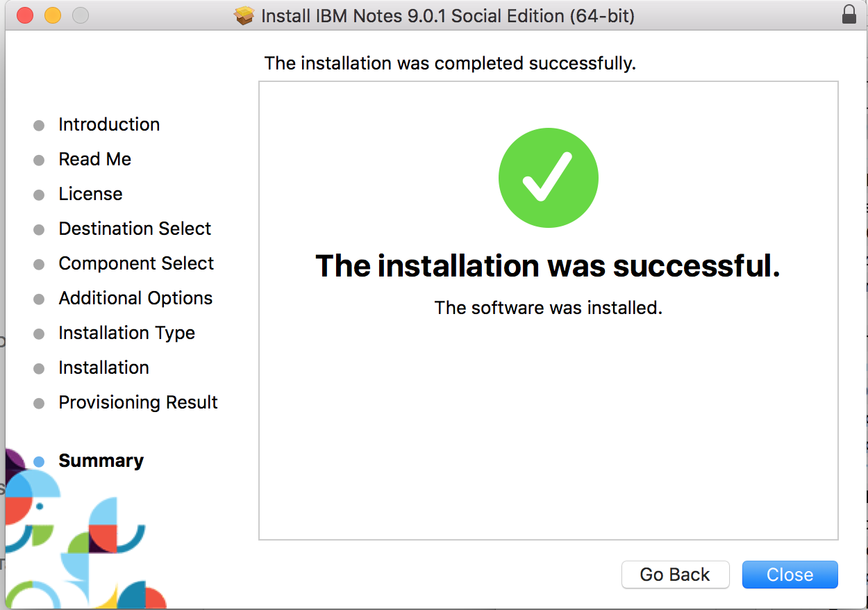Click the red close window button
Image resolution: width=868 pixels, height=610 pixels.
pyautogui.click(x=25, y=15)
